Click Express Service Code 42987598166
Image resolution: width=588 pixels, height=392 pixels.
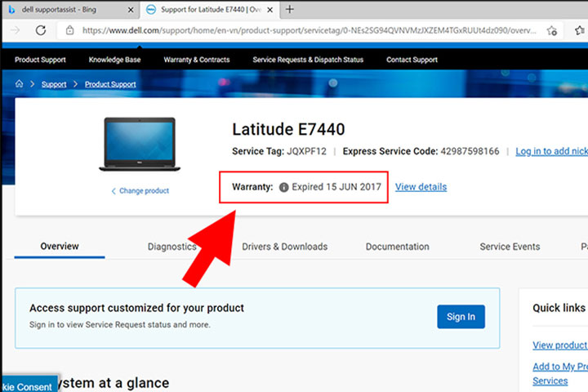coord(470,151)
